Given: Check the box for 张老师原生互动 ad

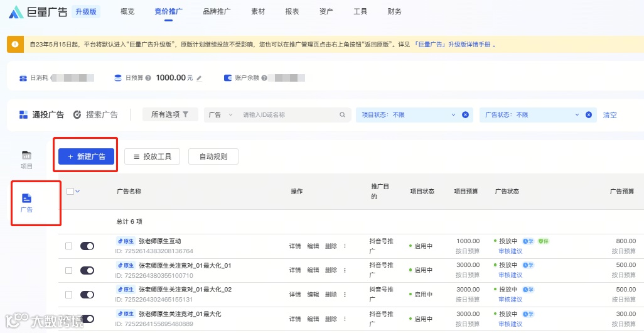Looking at the screenshot, I should coord(68,246).
